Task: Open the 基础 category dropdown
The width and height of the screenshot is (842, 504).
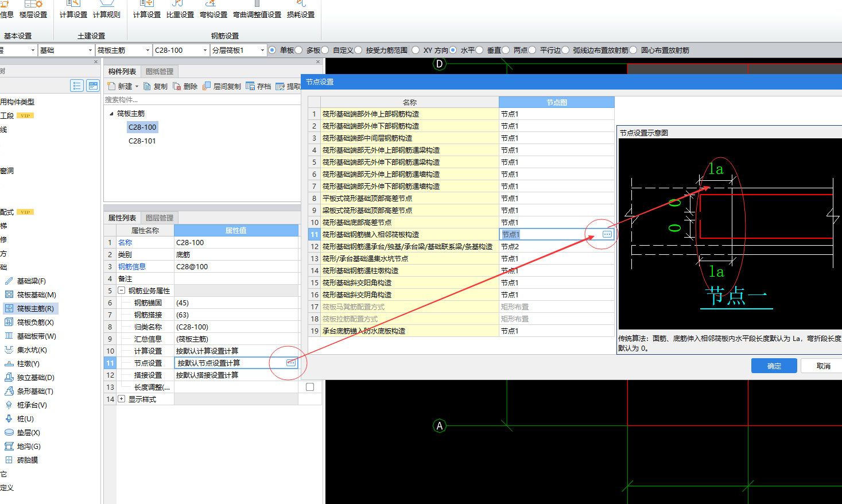Action: 90,51
